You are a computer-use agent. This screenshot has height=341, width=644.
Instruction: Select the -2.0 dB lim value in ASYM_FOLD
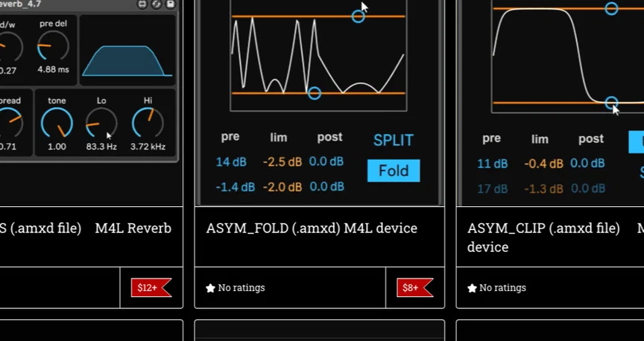(282, 187)
